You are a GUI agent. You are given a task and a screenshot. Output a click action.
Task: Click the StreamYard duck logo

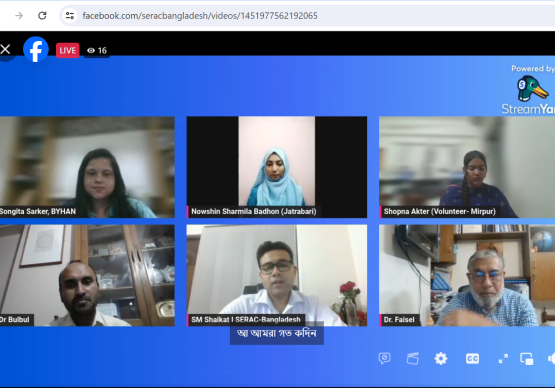point(533,89)
